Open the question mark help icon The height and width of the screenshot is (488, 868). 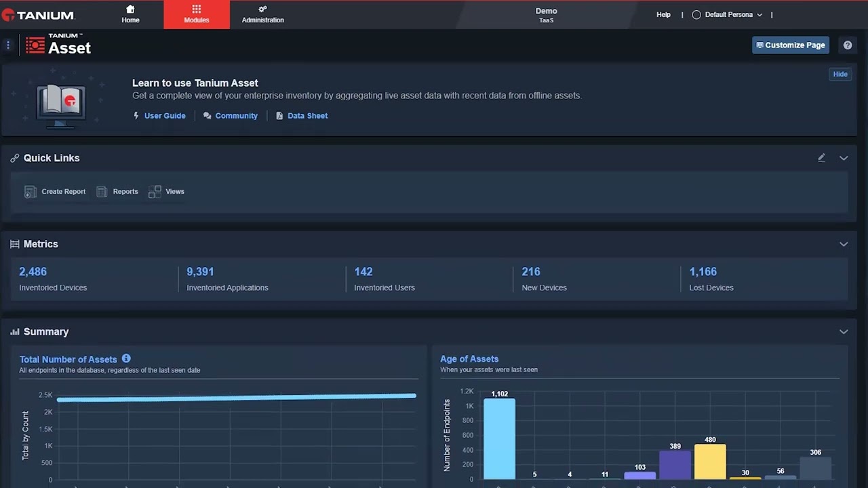848,45
